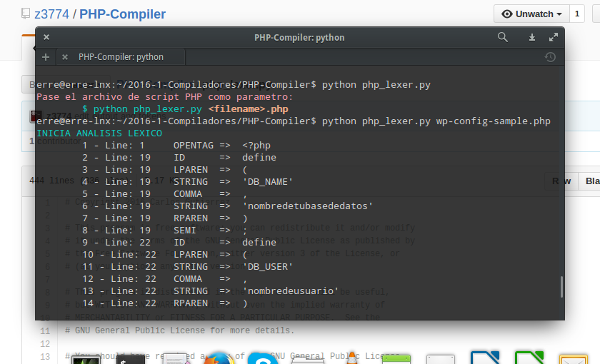This screenshot has height=364, width=600.
Task: Click the COMMA token on row 12
Action: (x=188, y=279)
